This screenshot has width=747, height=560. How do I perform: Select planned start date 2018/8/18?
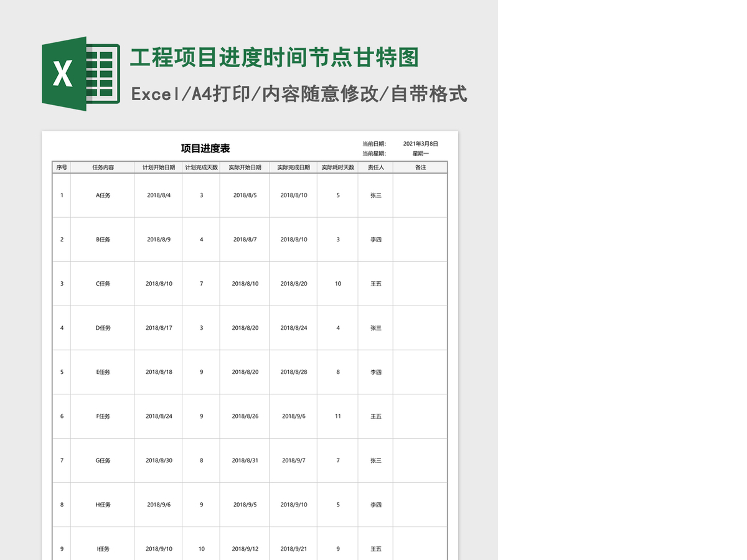[x=159, y=372]
